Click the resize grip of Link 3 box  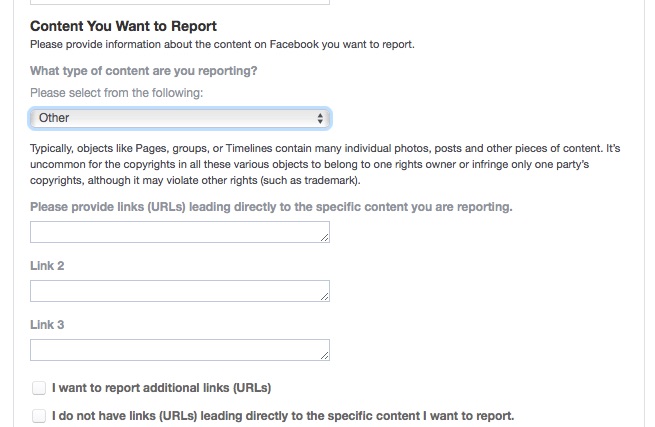coord(325,356)
